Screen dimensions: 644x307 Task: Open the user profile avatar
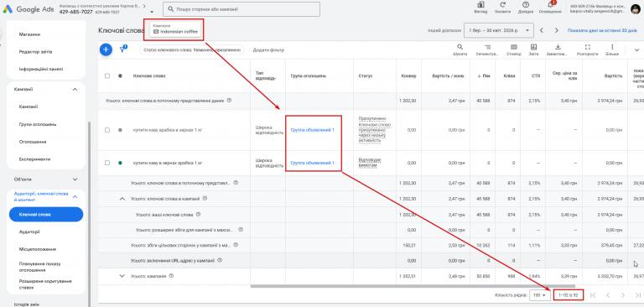click(635, 8)
